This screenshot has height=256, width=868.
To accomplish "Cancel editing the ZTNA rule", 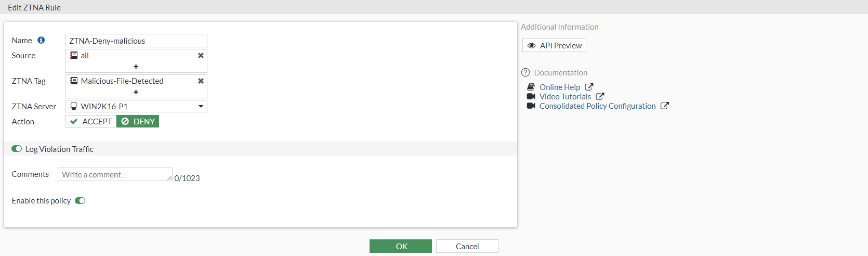I will [467, 246].
